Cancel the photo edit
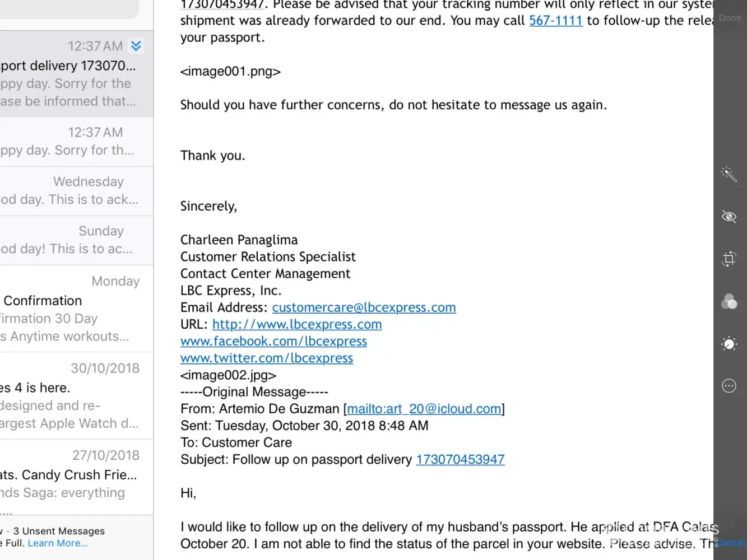The height and width of the screenshot is (560, 747). pyautogui.click(x=731, y=543)
